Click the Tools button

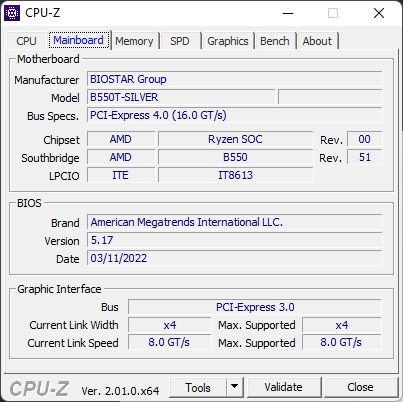coord(198,388)
